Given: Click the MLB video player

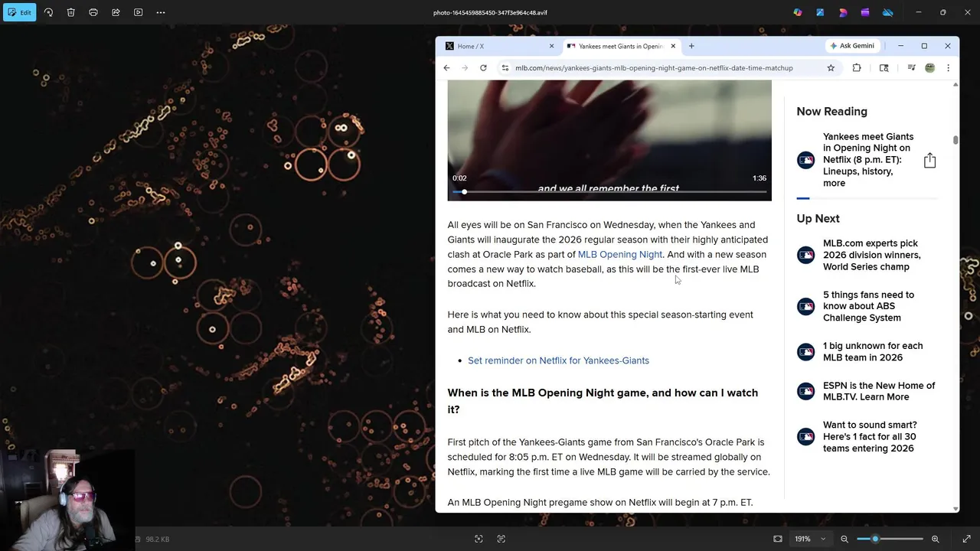Looking at the screenshot, I should click(x=609, y=141).
